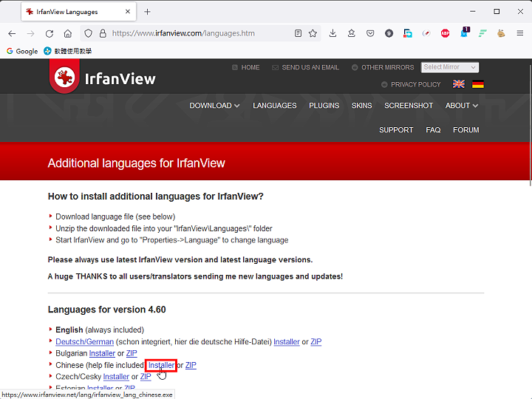
Task: Toggle reader view icon in address bar
Action: [x=298, y=33]
